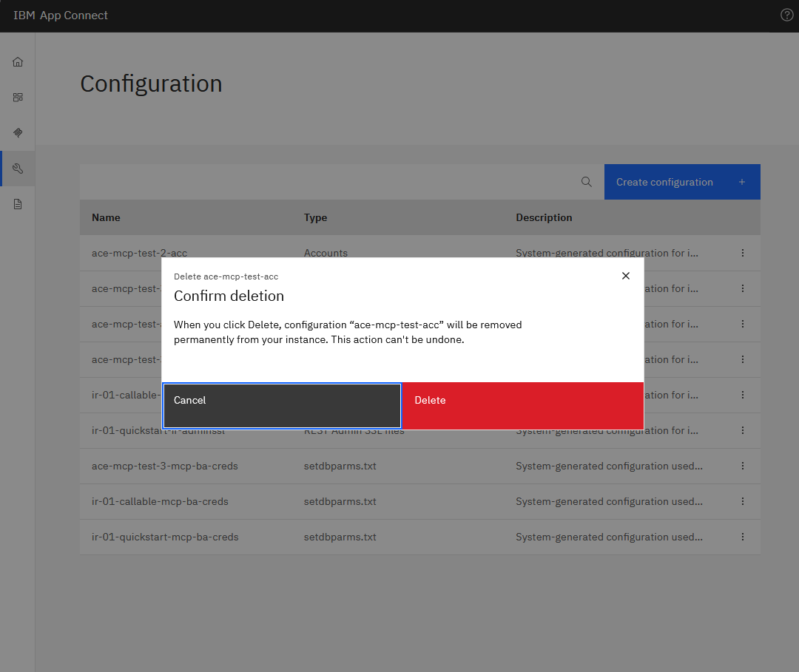The image size is (799, 672).
Task: Open overflow menu for ace-mcp-test-2-acc
Action: pyautogui.click(x=743, y=253)
